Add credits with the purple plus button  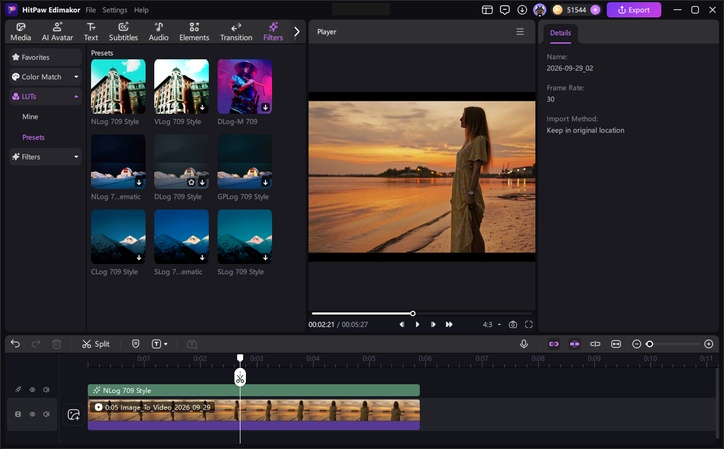596,10
